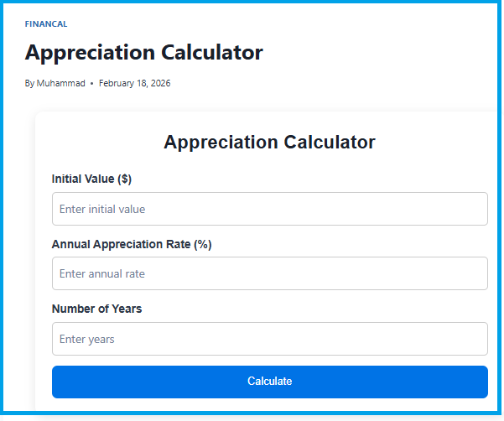Click the Number of Years label

tap(96, 309)
